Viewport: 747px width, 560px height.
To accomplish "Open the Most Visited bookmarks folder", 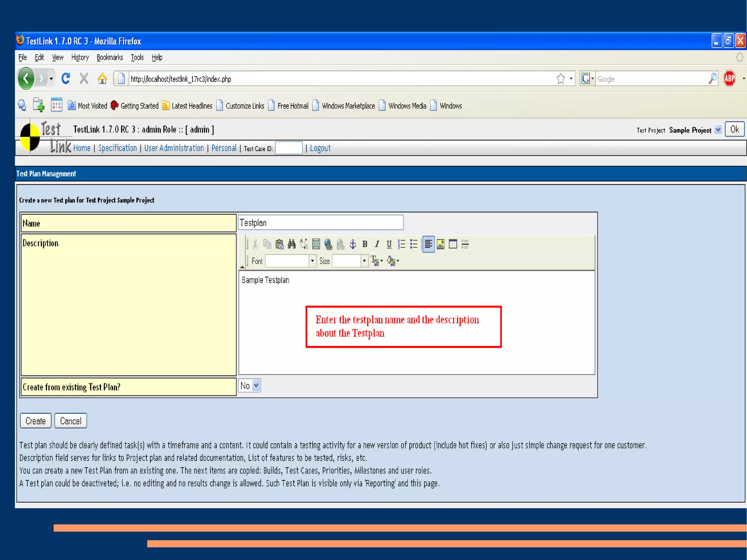I will [x=88, y=106].
